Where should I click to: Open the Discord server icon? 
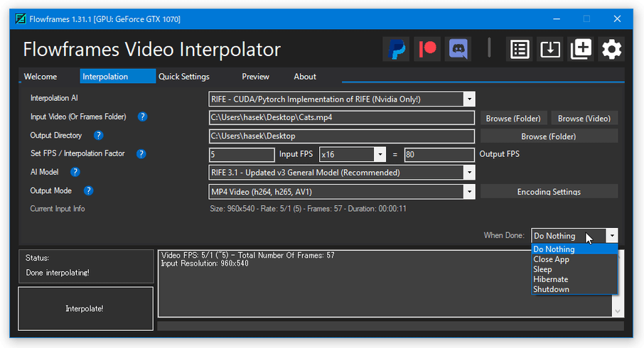(x=458, y=49)
